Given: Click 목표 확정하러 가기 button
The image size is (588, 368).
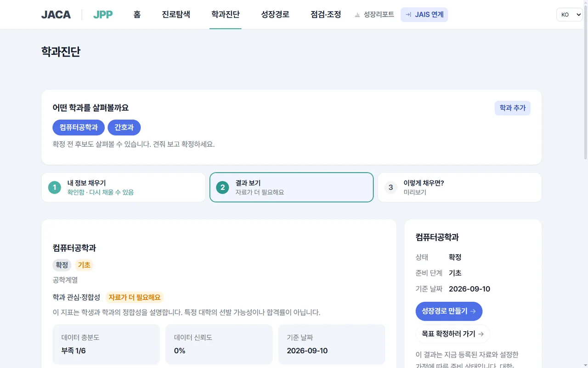Looking at the screenshot, I should point(452,334).
